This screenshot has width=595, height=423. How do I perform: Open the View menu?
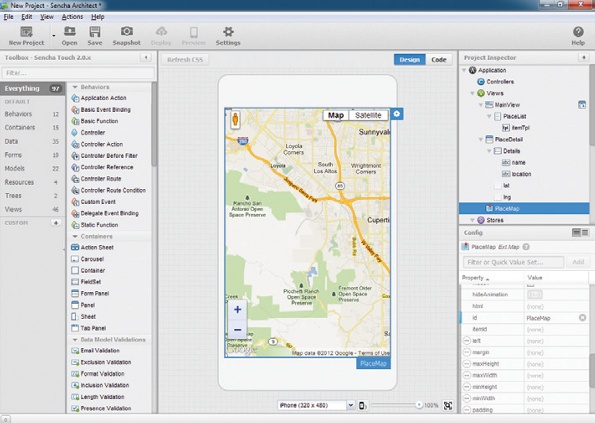click(47, 17)
